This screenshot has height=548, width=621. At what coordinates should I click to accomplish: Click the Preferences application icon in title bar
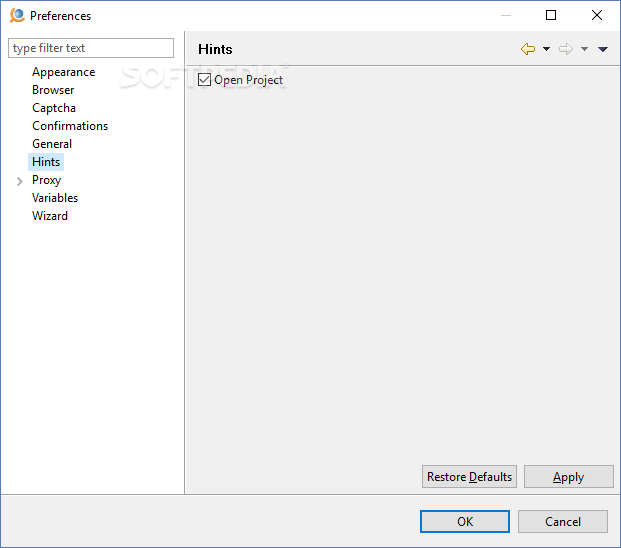[17, 15]
